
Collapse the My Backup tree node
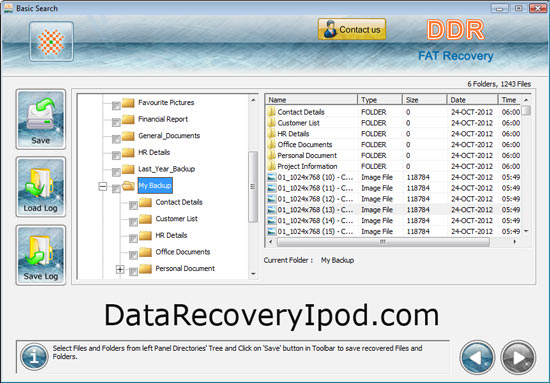[102, 186]
